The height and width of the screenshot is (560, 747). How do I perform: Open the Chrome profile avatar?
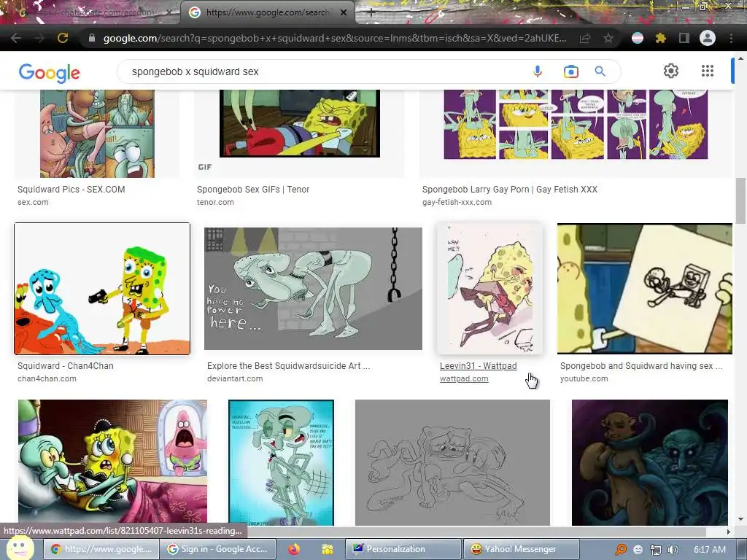[708, 38]
